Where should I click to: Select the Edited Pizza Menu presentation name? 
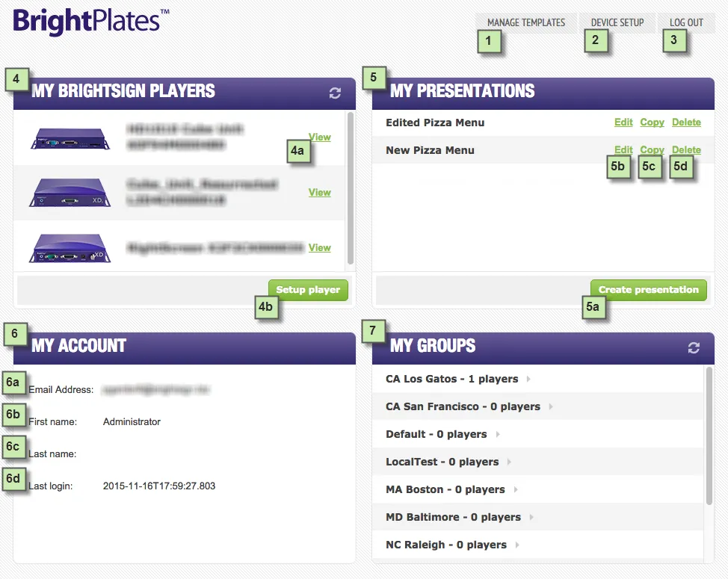(435, 123)
